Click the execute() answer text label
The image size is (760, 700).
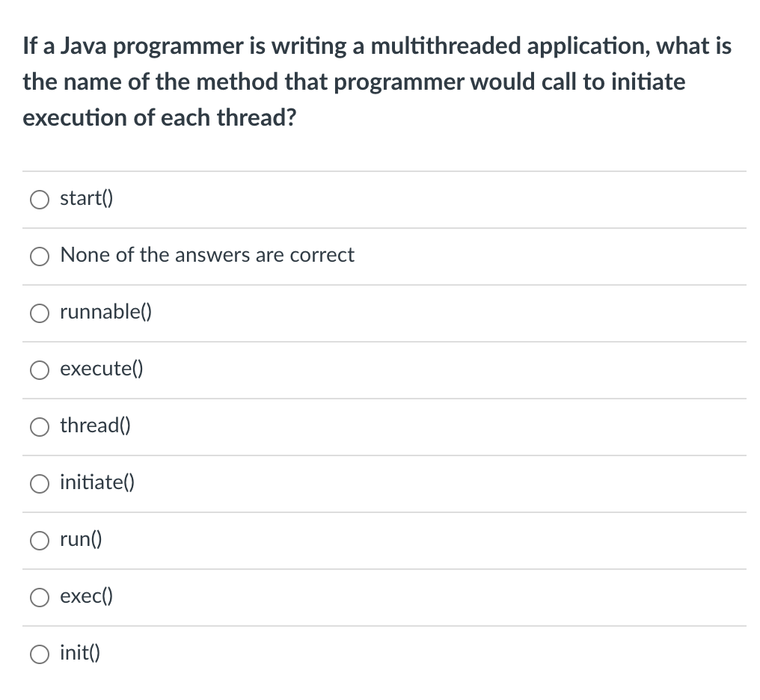pos(102,369)
